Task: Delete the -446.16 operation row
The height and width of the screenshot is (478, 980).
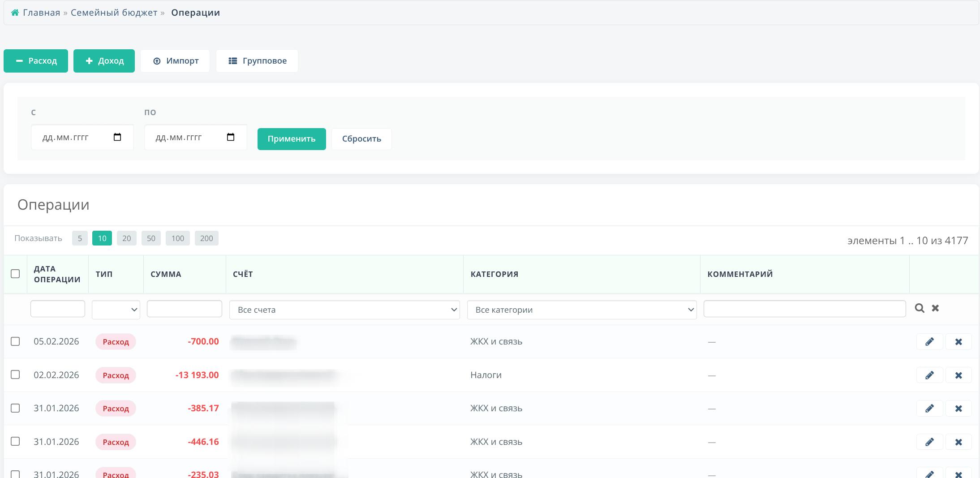Action: click(958, 442)
